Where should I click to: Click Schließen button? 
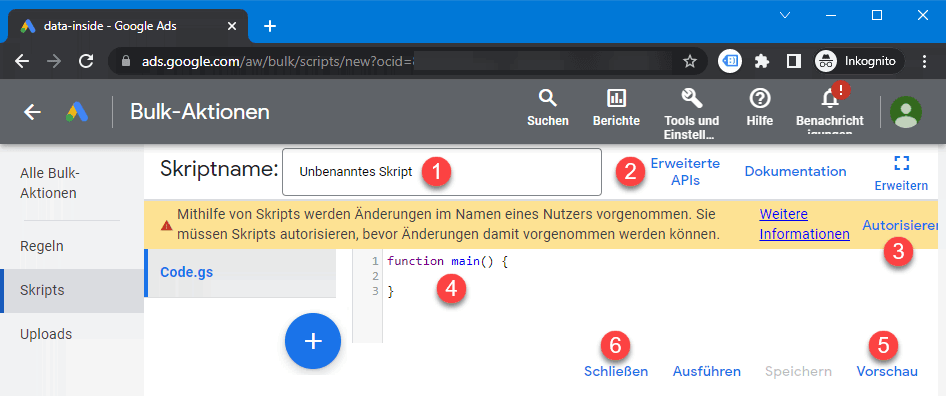616,372
